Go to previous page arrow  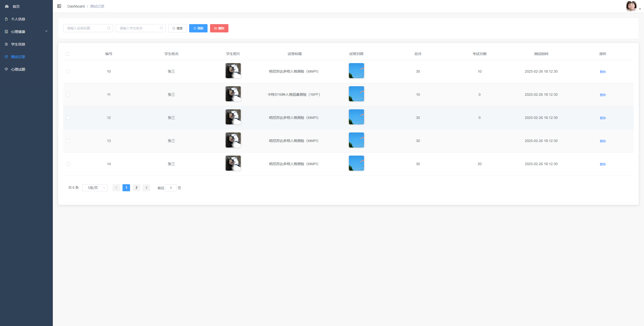click(x=116, y=188)
